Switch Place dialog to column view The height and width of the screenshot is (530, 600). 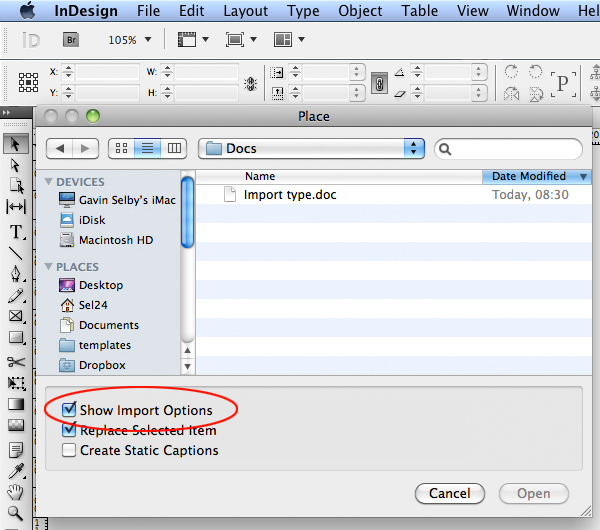point(174,148)
